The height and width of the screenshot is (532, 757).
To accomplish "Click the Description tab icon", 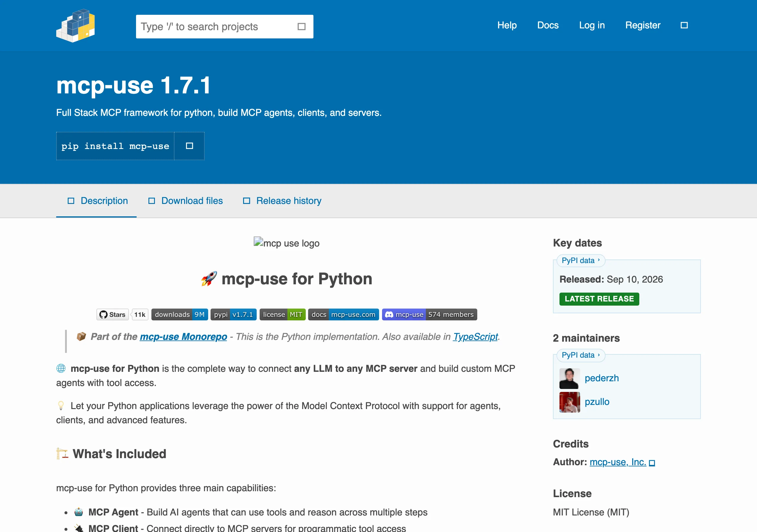I will [71, 201].
